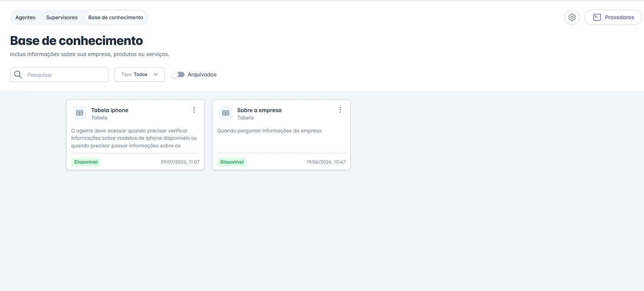This screenshot has height=291, width=644.
Task: Click the Disponível badge on Sobre a empresa
Action: [x=232, y=162]
